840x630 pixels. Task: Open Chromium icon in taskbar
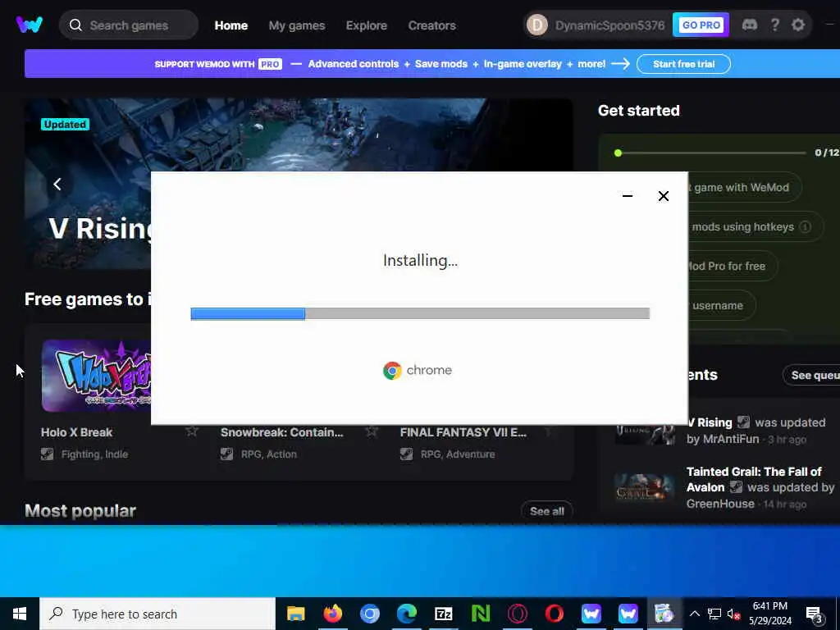[370, 614]
